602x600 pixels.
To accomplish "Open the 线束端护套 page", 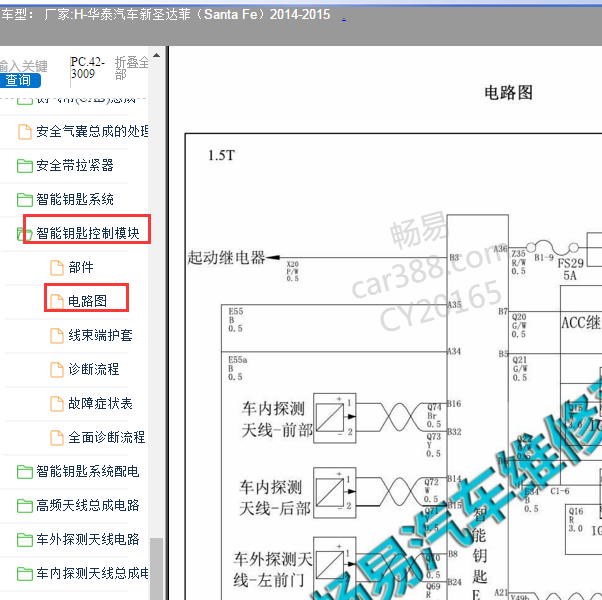I will [x=100, y=335].
